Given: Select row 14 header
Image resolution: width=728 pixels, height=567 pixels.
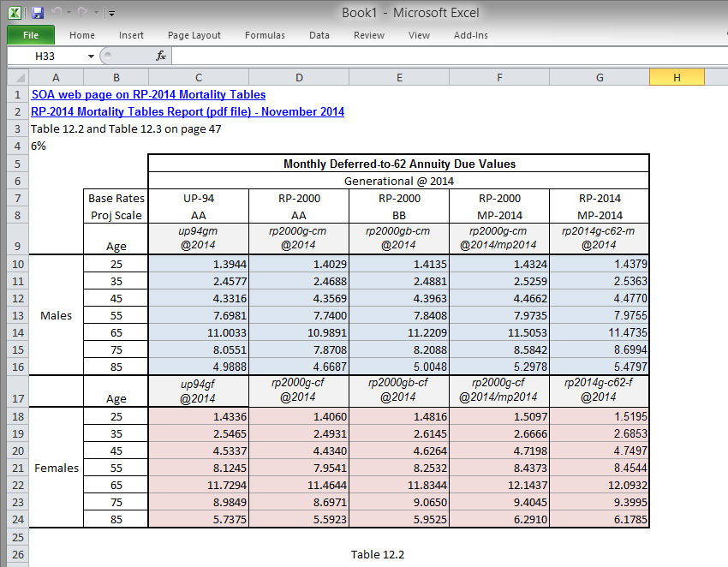Looking at the screenshot, I should point(18,333).
